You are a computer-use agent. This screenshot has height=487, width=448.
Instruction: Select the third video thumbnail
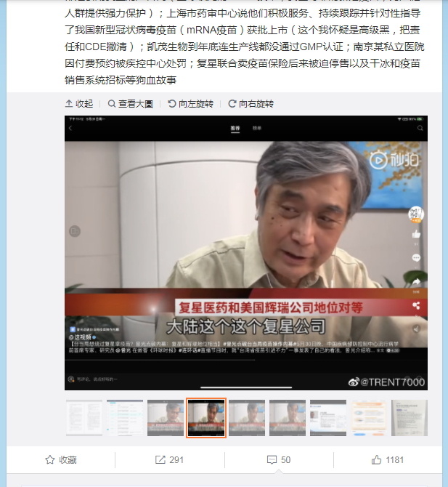click(x=166, y=418)
